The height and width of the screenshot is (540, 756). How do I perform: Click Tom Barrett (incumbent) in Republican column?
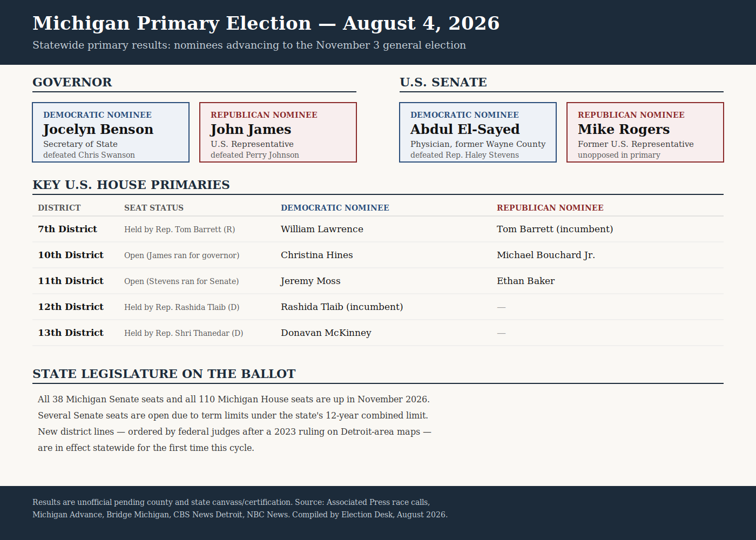click(555, 229)
